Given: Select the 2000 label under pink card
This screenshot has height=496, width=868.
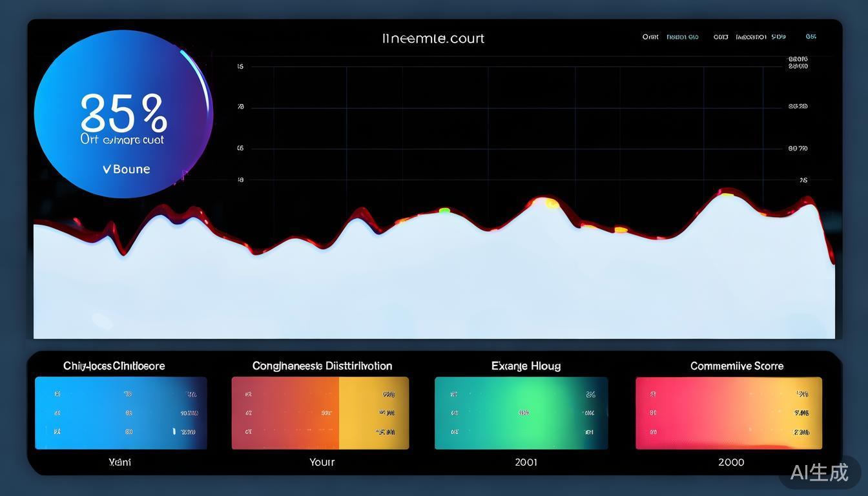Looking at the screenshot, I should pyautogui.click(x=731, y=462).
